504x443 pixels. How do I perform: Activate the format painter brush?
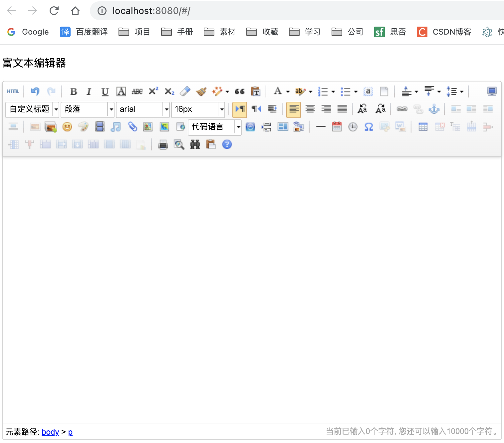point(201,91)
